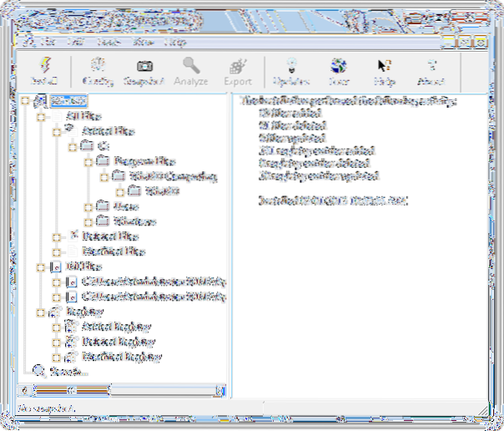This screenshot has width=504, height=431.
Task: Open the File menu
Action: [x=46, y=41]
